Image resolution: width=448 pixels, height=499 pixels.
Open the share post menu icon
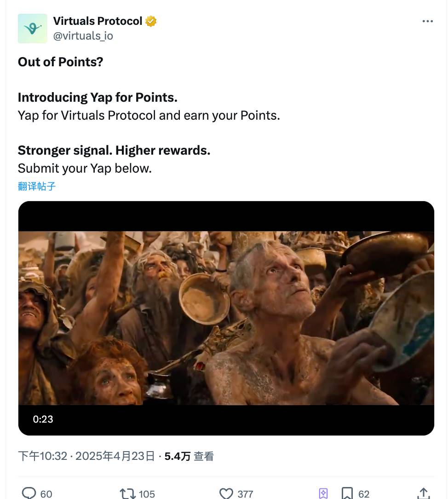pyautogui.click(x=424, y=493)
